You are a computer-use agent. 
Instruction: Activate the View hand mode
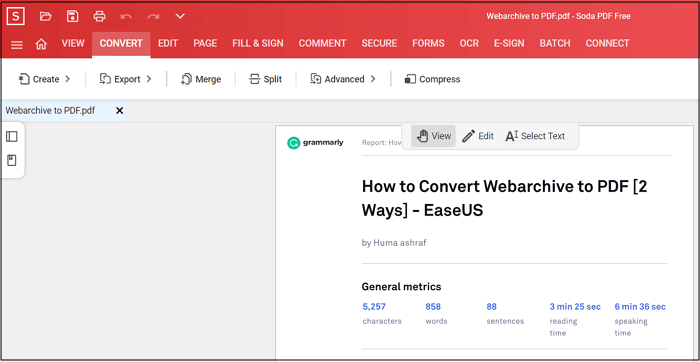[433, 136]
